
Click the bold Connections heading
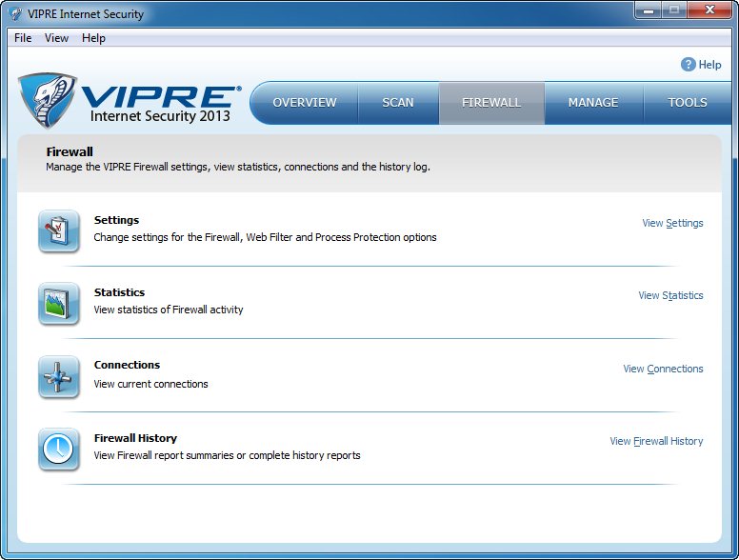tap(127, 365)
